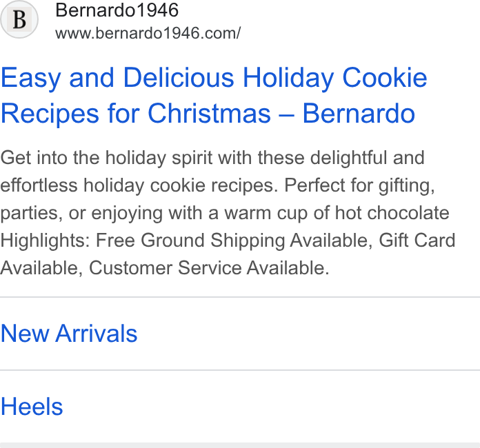Click the 'parties, or enjoying' description line
Image resolution: width=480 pixels, height=448 pixels.
[81, 213]
